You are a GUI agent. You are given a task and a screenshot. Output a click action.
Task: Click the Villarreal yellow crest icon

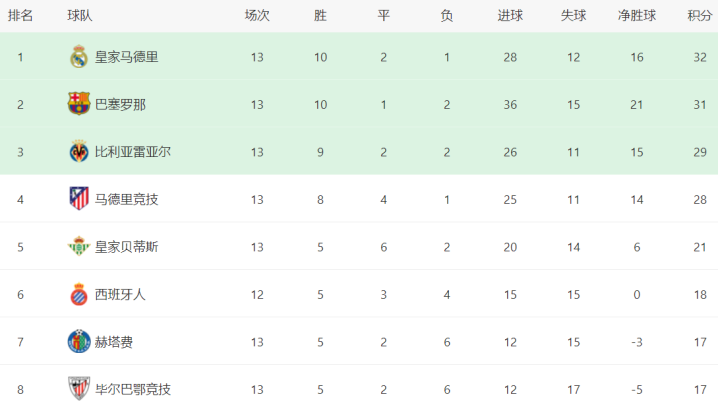click(x=79, y=152)
